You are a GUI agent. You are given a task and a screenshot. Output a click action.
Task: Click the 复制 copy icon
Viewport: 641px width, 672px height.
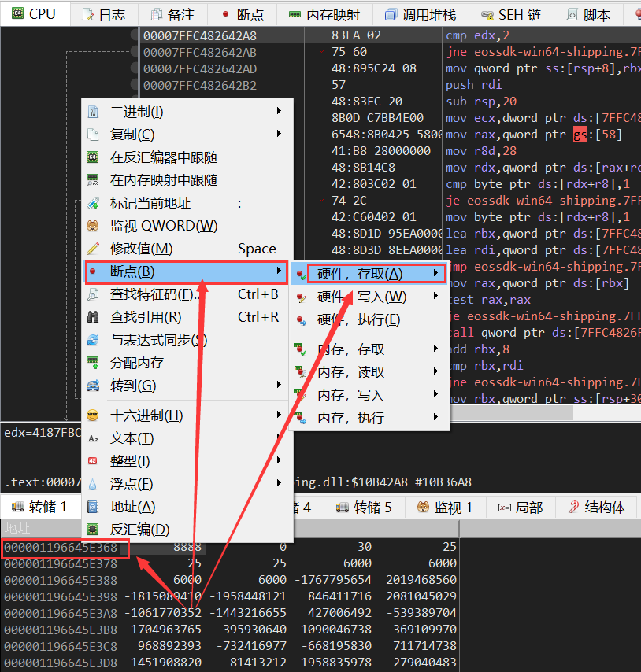(x=93, y=135)
